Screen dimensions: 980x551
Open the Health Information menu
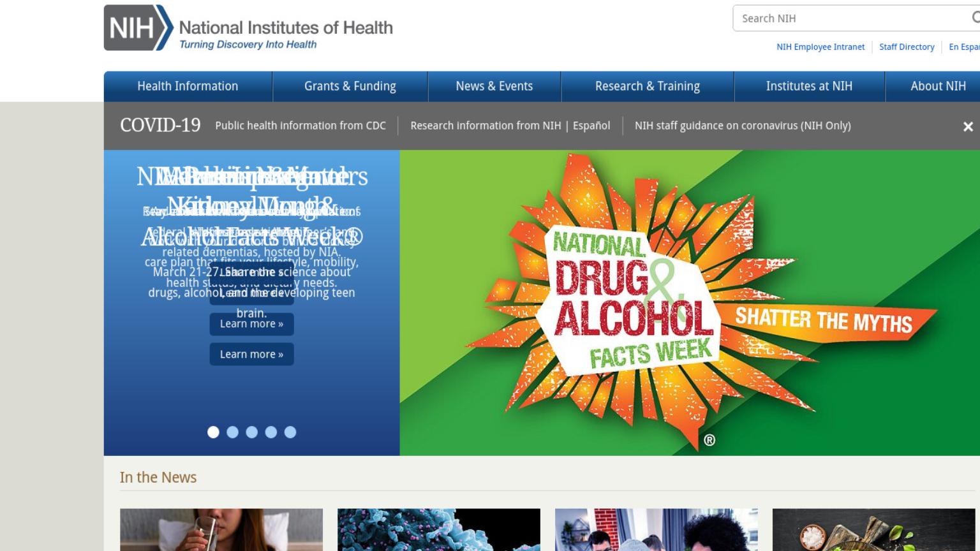click(188, 86)
